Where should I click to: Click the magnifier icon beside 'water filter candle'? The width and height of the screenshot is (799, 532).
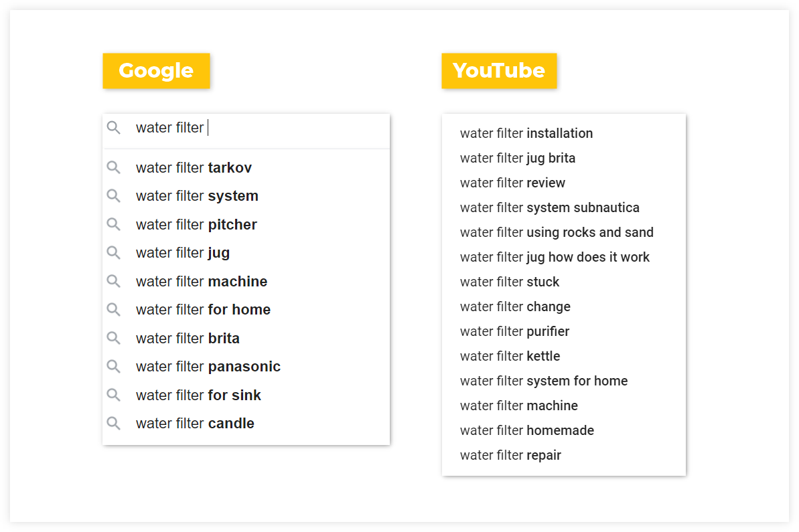pos(114,424)
